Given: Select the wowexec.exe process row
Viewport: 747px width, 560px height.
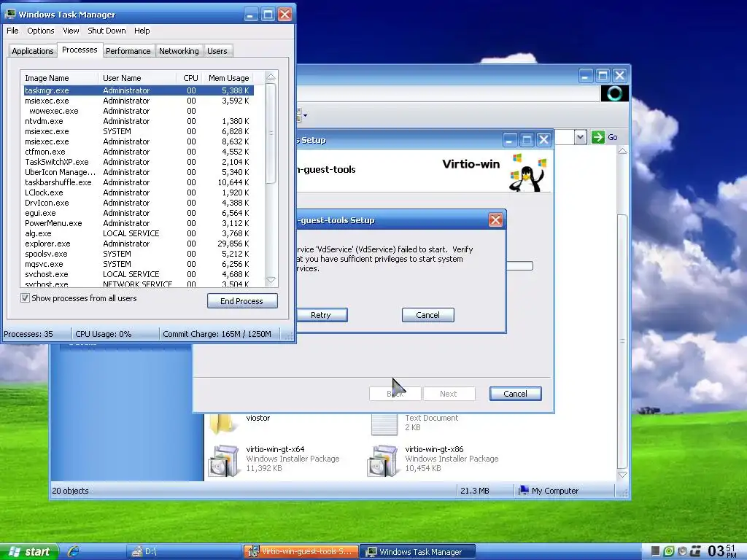Looking at the screenshot, I should [x=138, y=111].
